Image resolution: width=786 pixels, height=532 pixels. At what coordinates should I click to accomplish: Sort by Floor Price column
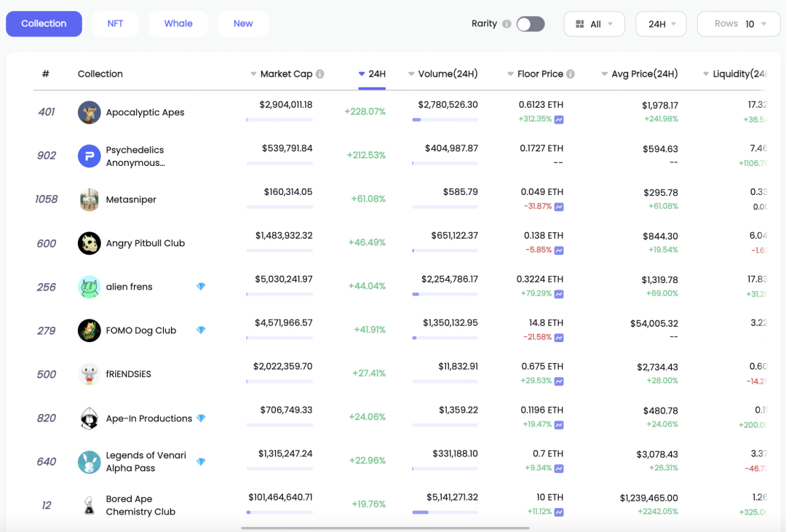pyautogui.click(x=535, y=74)
